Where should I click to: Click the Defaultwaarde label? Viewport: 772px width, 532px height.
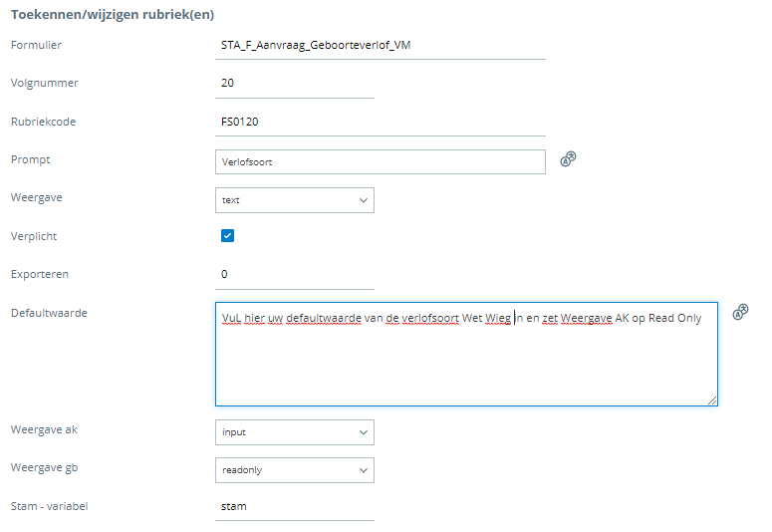[49, 313]
